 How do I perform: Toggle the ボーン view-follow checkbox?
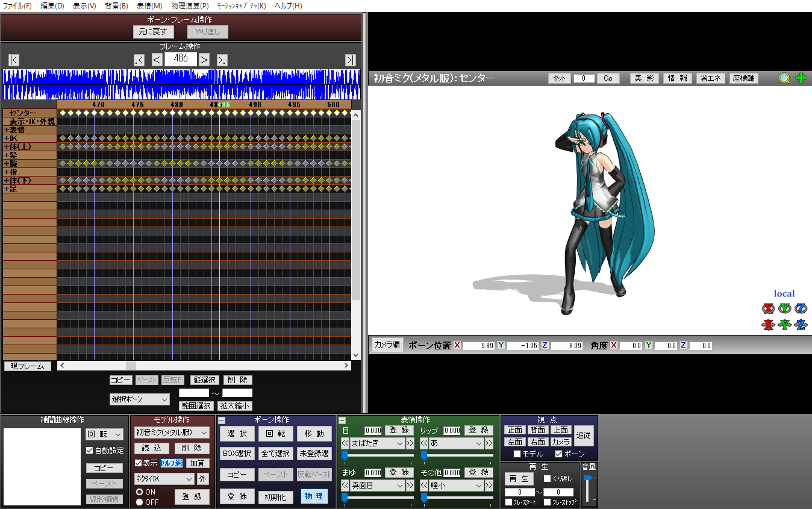558,454
